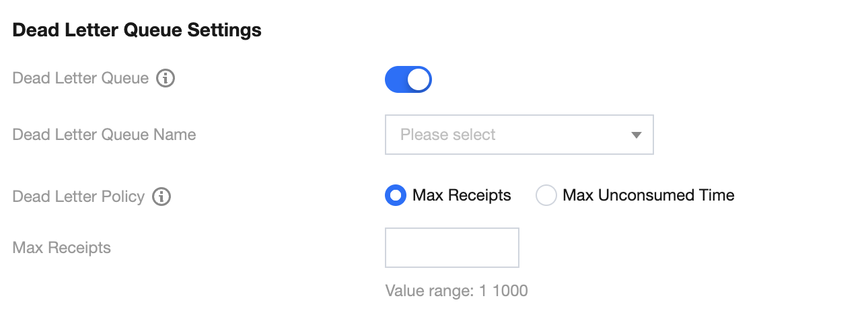868x315 pixels.
Task: Click the "Dead Letter Policy" field label
Action: 79,197
